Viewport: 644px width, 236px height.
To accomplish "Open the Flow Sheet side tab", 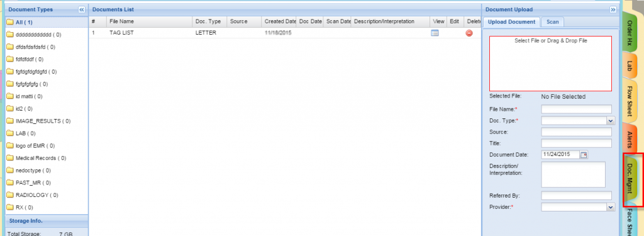I will pos(630,101).
